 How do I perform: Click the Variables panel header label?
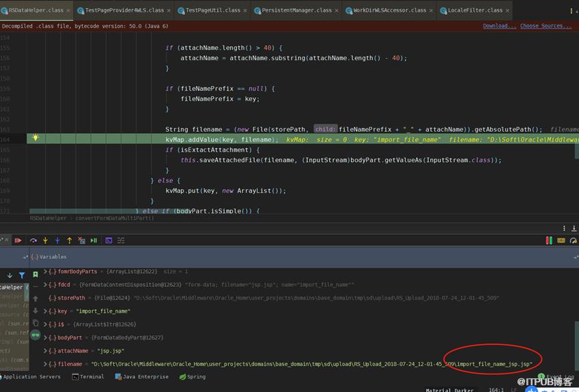tap(53, 257)
